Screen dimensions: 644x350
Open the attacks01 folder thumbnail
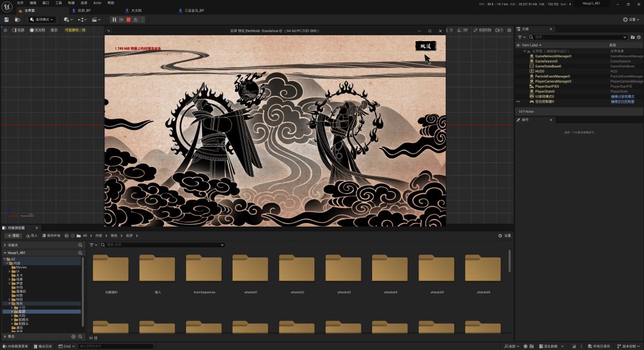click(x=250, y=269)
